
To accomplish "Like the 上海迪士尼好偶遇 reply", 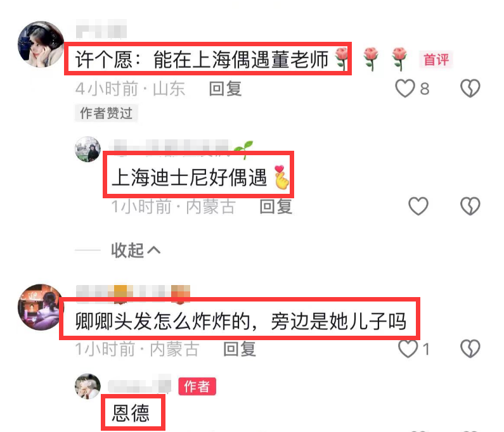I will coord(418,206).
